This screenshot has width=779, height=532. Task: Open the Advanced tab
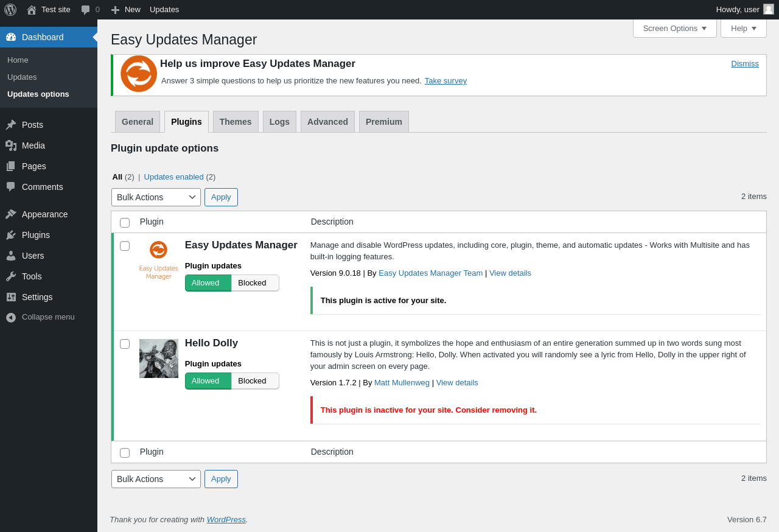(x=327, y=122)
